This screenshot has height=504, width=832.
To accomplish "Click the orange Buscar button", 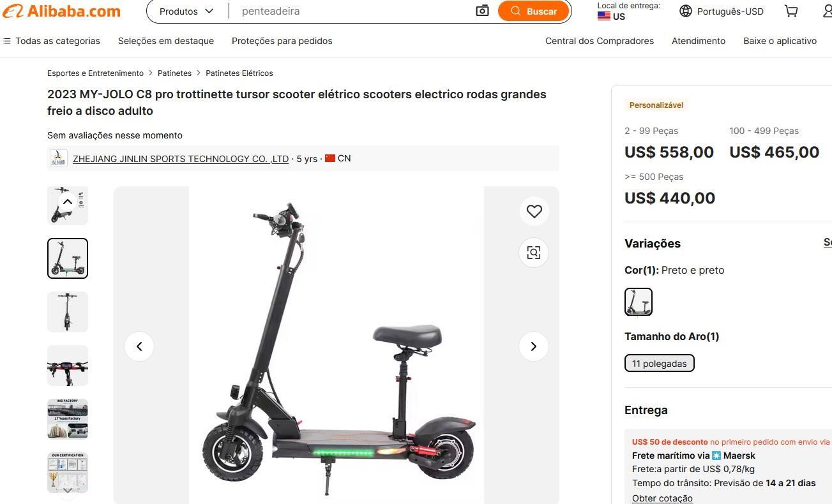I will (533, 11).
